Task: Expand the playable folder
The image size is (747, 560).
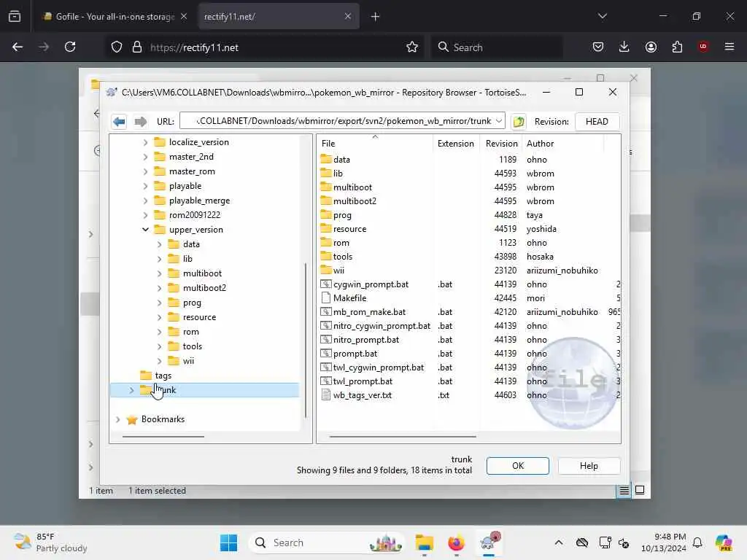Action: (145, 186)
